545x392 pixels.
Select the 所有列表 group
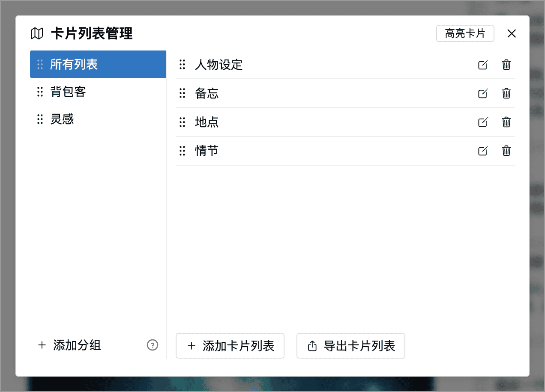[98, 64]
